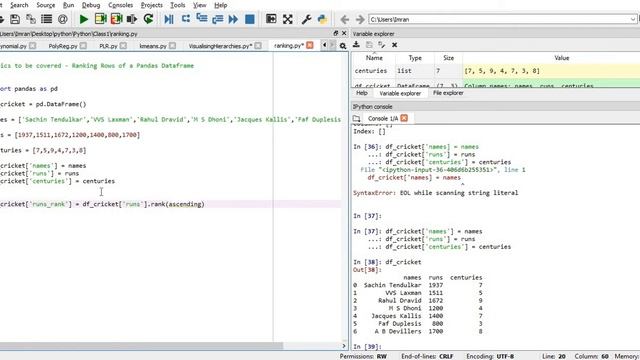Run the current selection or line
The width and height of the screenshot is (640, 360).
coord(132,19)
